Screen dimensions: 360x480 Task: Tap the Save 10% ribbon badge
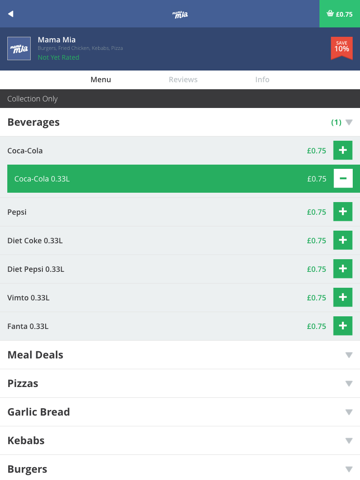(342, 48)
